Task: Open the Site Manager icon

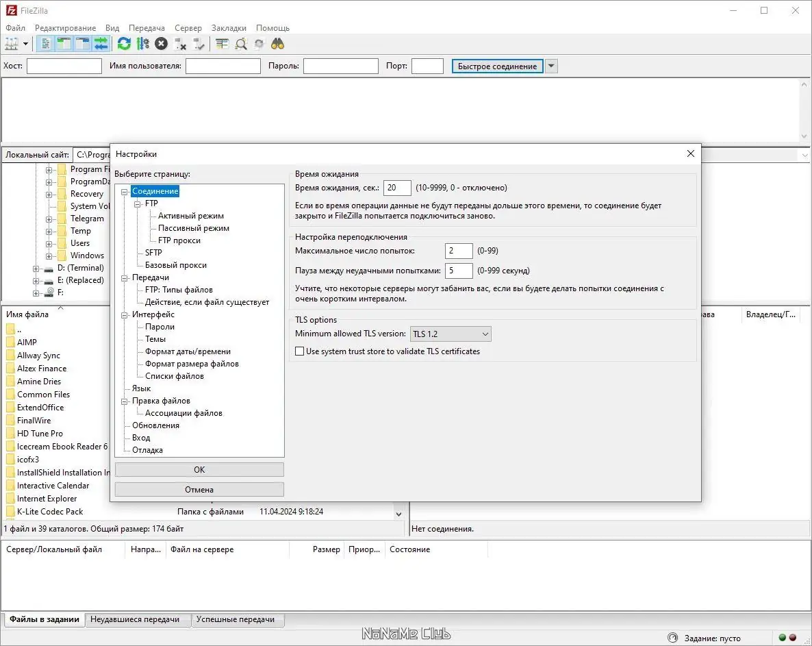Action: [x=12, y=44]
